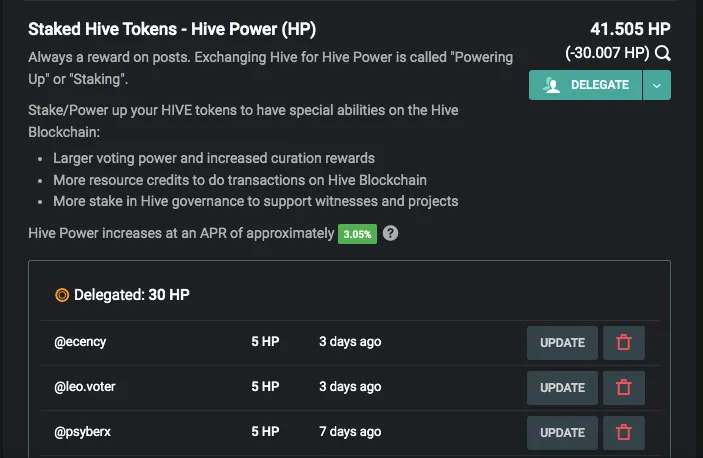Click the Delegated: 30 HP heading
Viewport: 703px width, 458px height.
(x=132, y=295)
